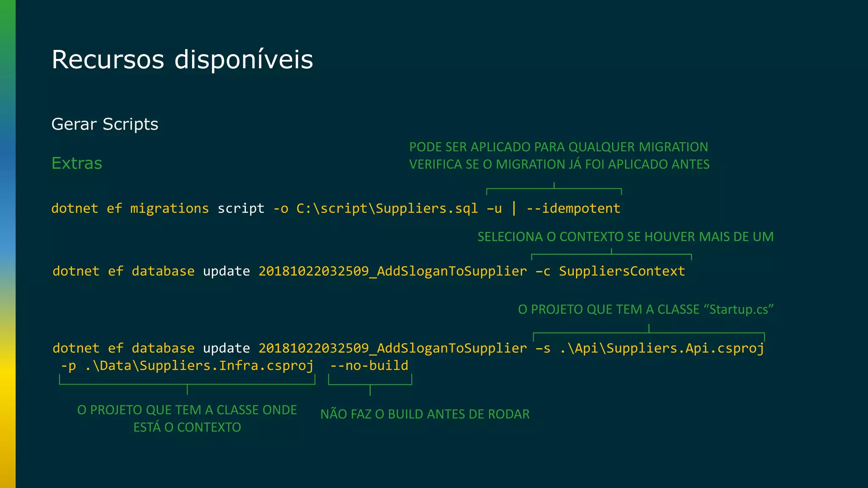
Task: Click the '-s .\Api\Suppliers.Api.csproj' argument
Action: point(650,348)
